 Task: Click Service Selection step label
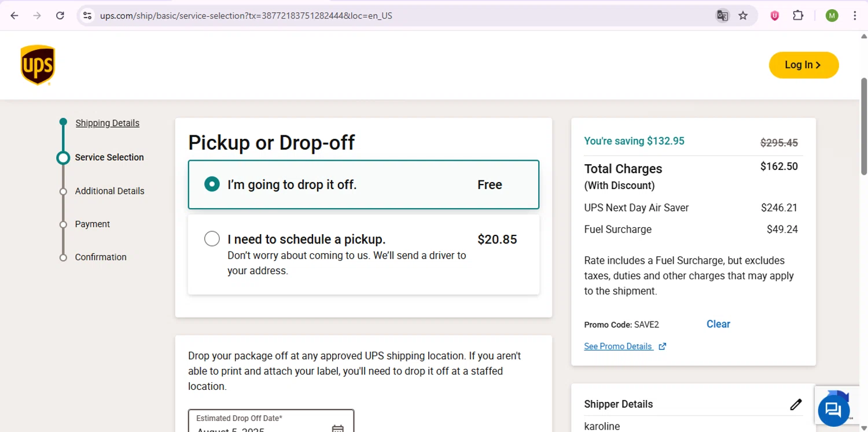[109, 157]
